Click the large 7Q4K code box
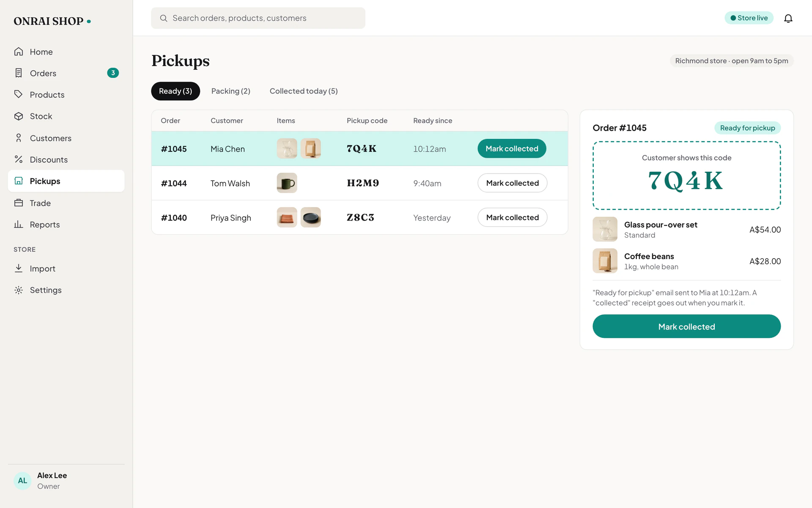Screen dimensions: 812x508 pos(686,176)
